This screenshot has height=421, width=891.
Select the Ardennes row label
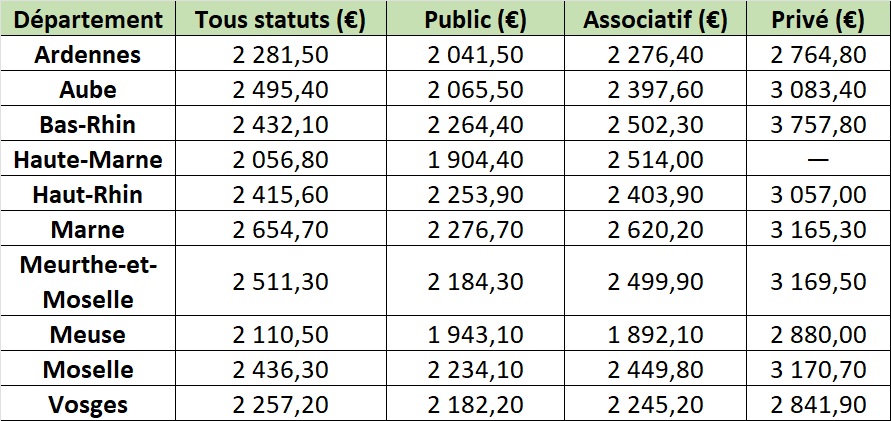(88, 55)
